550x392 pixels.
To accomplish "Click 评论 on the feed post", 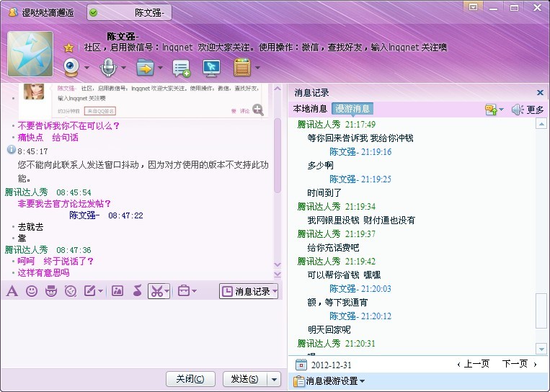I will click(x=244, y=111).
